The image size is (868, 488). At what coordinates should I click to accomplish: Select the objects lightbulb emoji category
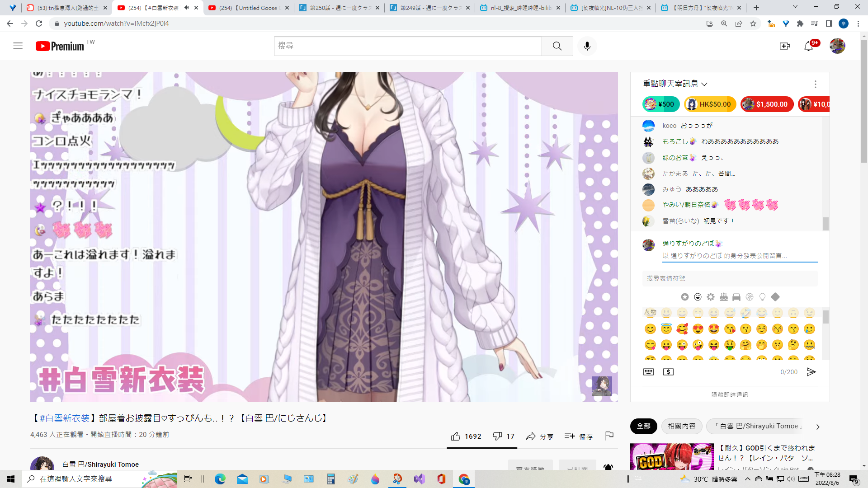point(763,297)
